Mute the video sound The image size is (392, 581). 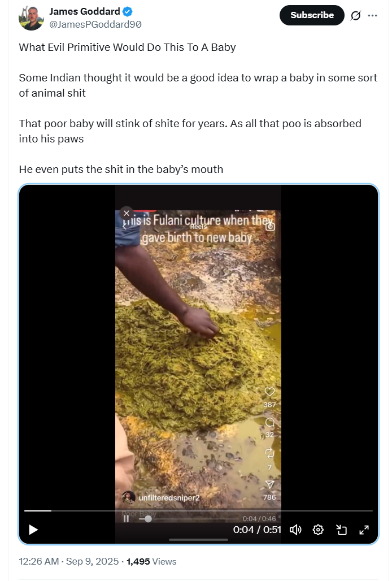(295, 530)
